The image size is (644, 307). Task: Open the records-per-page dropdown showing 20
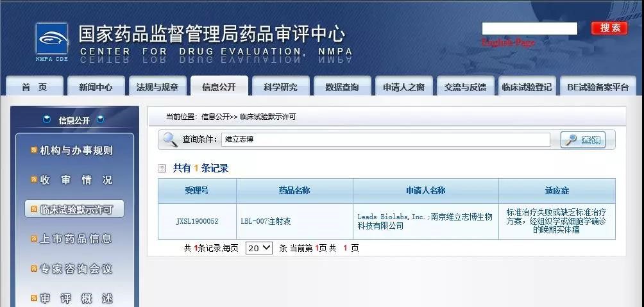(x=258, y=248)
